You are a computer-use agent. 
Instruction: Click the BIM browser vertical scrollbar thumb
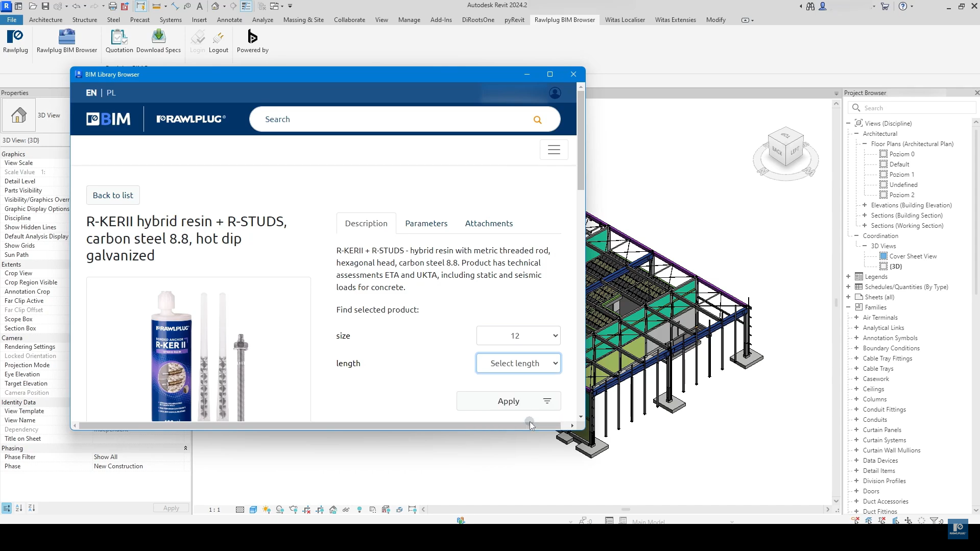click(581, 140)
